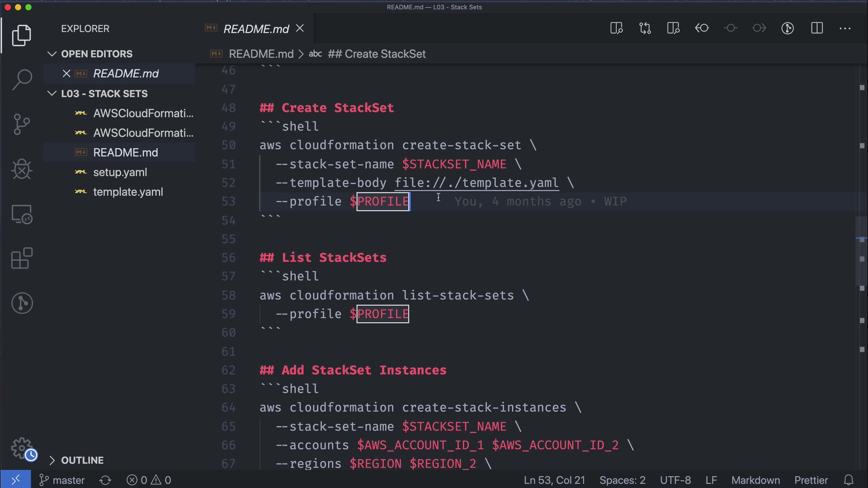The image size is (868, 488).
Task: Open setup.yaml in the file explorer
Action: 120,172
